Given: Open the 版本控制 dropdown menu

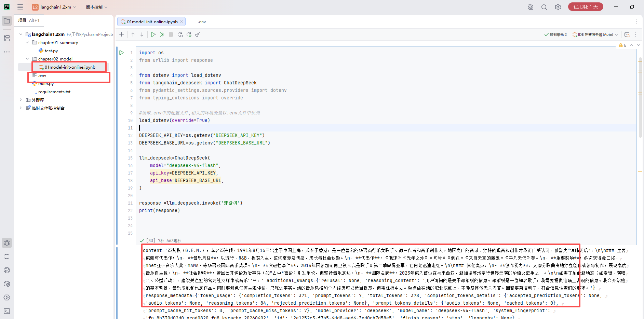Looking at the screenshot, I should 96,7.
